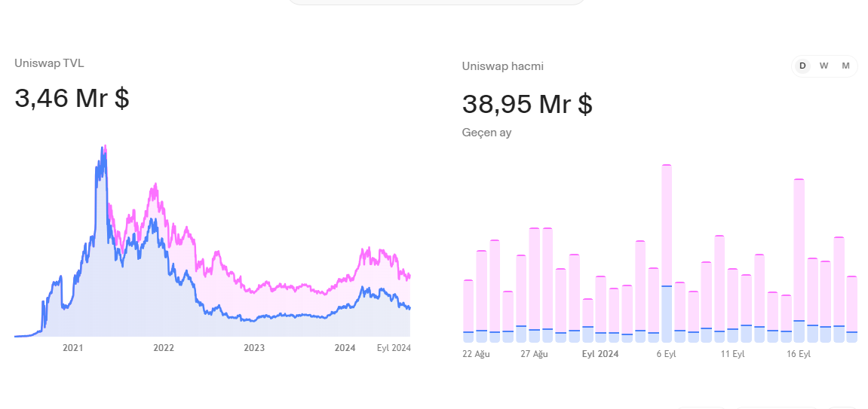868x409 pixels.
Task: Switch volume chart to M monthly
Action: pos(845,66)
